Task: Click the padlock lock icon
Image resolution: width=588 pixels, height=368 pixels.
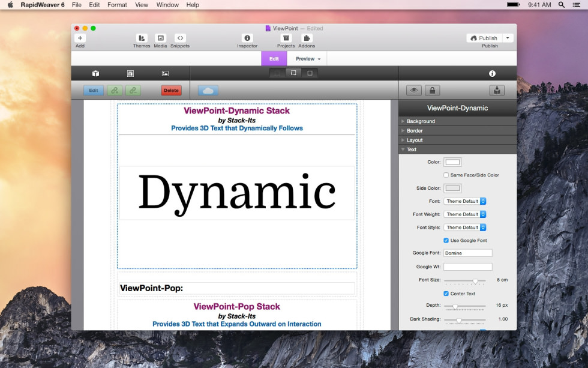Action: pos(433,91)
